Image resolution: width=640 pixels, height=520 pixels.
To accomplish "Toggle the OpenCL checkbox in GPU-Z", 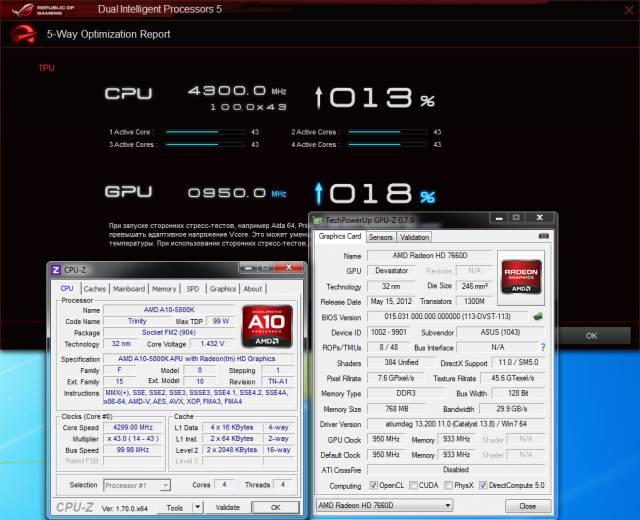I will [x=373, y=485].
